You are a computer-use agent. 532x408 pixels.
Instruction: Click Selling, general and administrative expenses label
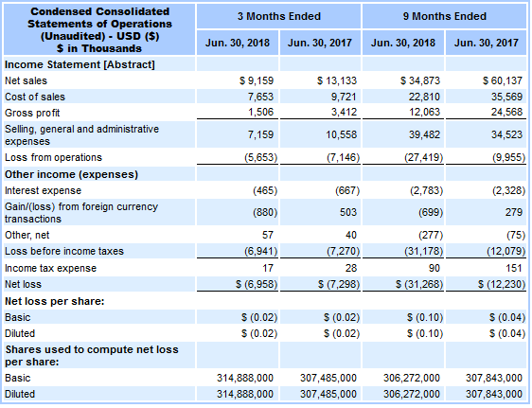pos(81,135)
